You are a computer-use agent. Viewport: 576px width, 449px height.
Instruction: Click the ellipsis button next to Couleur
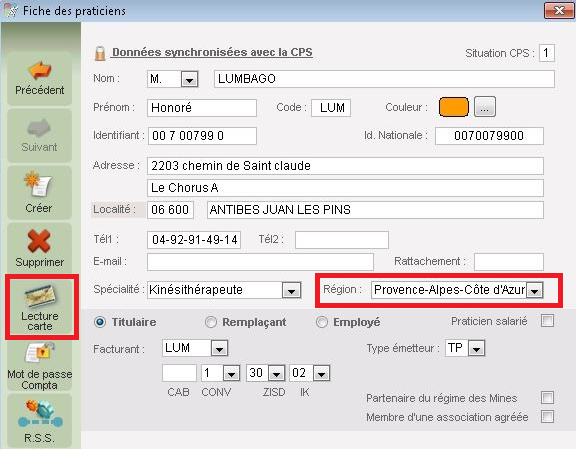(485, 107)
